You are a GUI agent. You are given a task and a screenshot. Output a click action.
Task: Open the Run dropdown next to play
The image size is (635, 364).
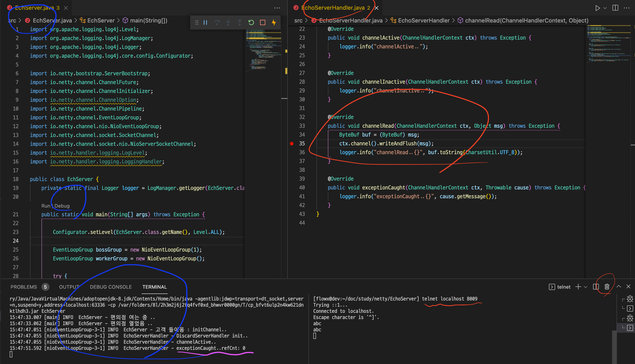coord(605,8)
